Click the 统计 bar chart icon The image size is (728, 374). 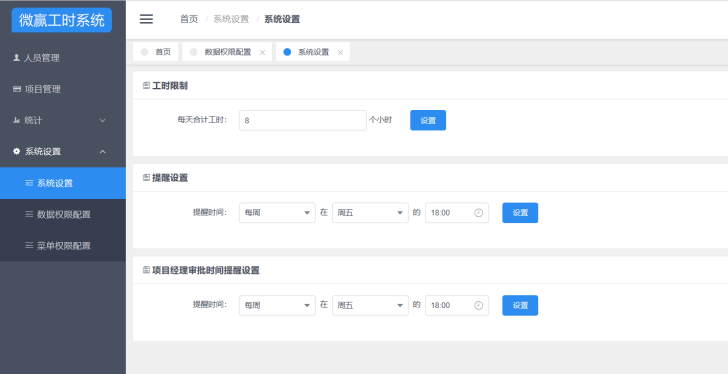[x=16, y=120]
